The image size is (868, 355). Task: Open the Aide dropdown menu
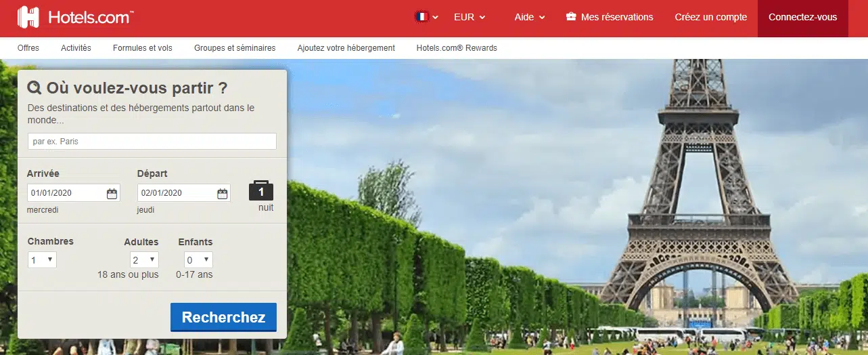pos(530,17)
